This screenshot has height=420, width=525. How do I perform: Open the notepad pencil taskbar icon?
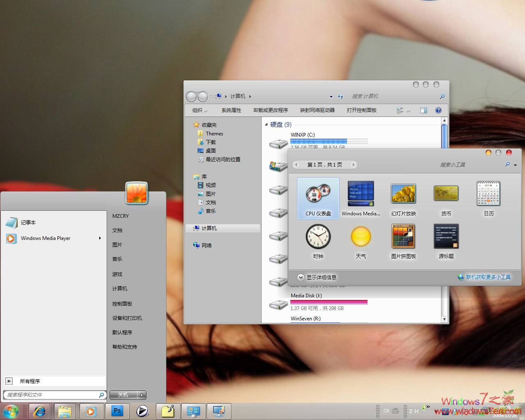pos(168,411)
